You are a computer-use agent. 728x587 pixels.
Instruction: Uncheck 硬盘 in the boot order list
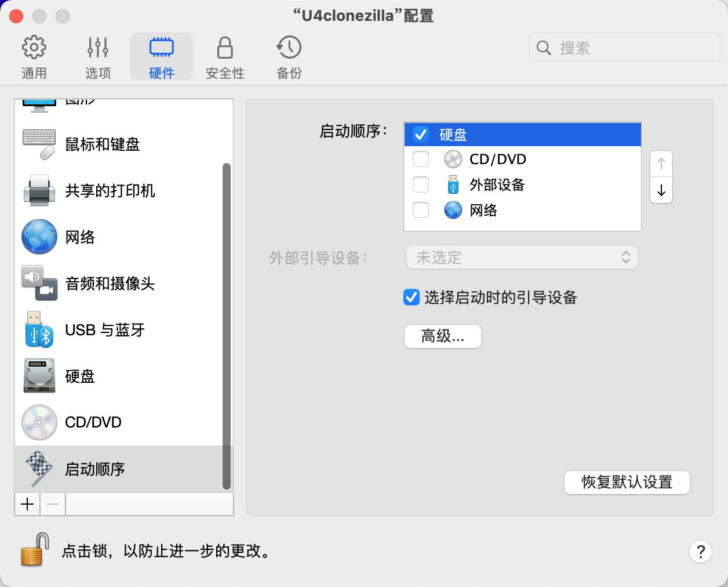click(420, 135)
